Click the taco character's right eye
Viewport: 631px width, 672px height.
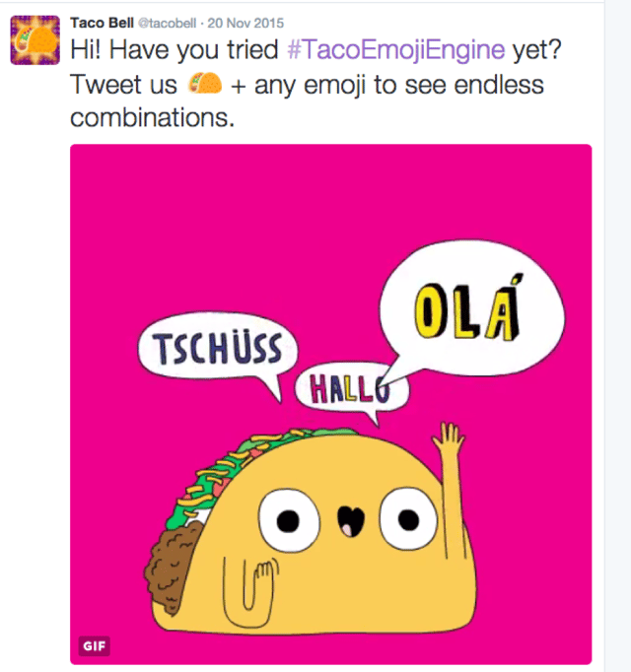408,519
